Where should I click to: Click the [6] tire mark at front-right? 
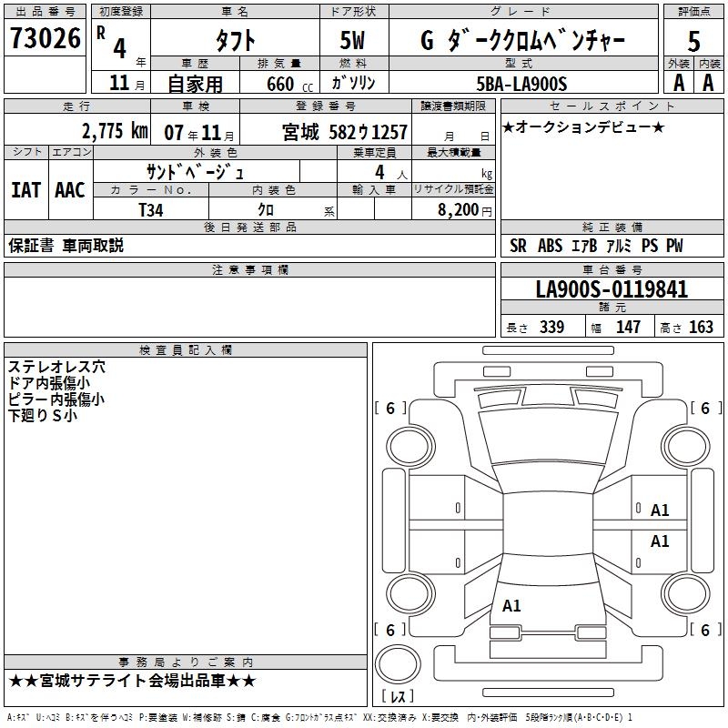(706, 408)
